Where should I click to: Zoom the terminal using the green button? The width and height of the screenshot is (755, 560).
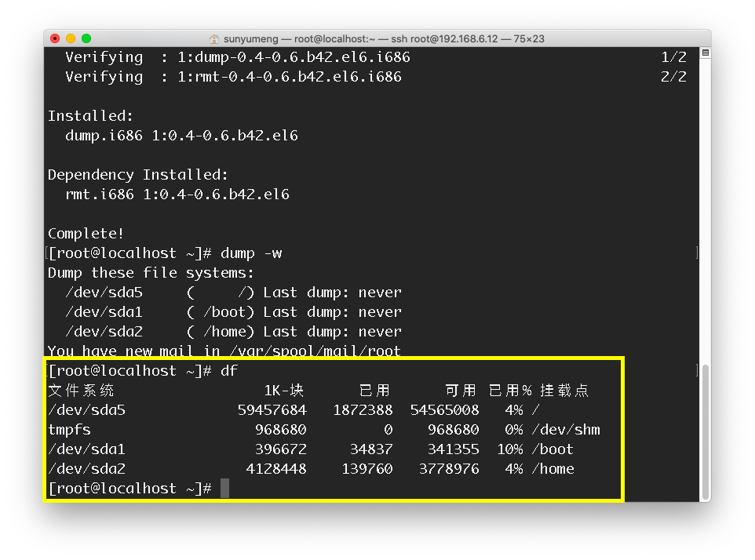(x=86, y=38)
